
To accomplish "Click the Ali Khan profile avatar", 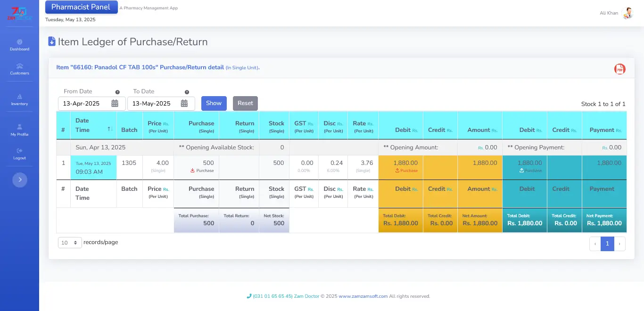I will (x=627, y=13).
